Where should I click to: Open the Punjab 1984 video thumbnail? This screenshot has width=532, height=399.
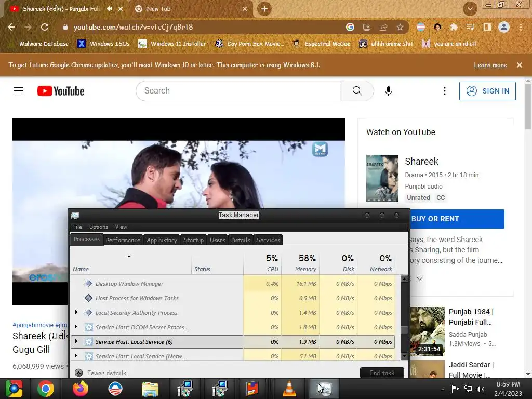427,331
